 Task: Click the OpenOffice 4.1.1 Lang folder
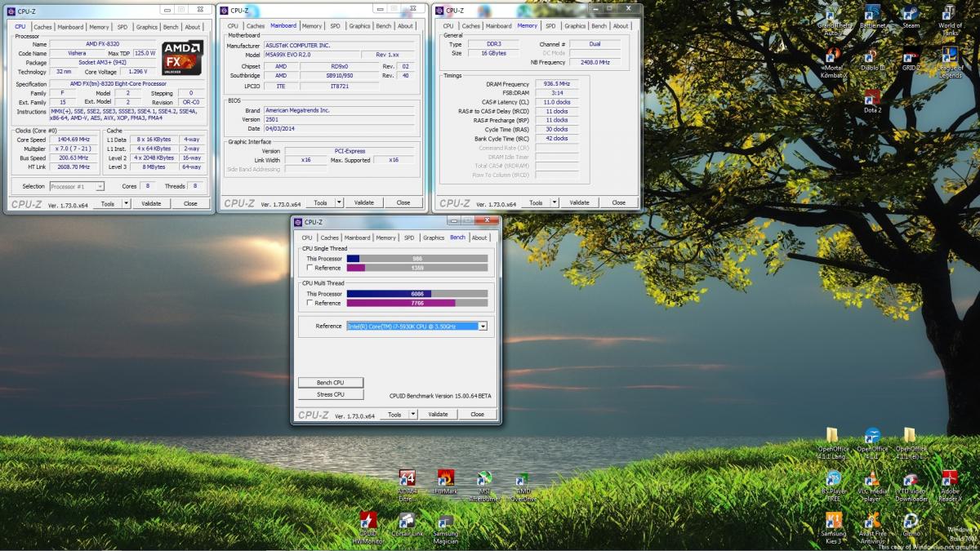833,442
